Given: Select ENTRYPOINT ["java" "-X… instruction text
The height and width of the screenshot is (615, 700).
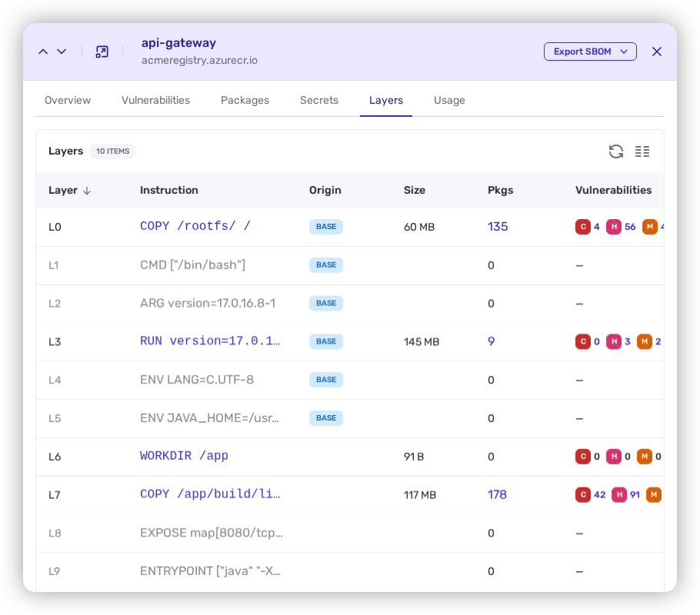Looking at the screenshot, I should click(x=210, y=571).
